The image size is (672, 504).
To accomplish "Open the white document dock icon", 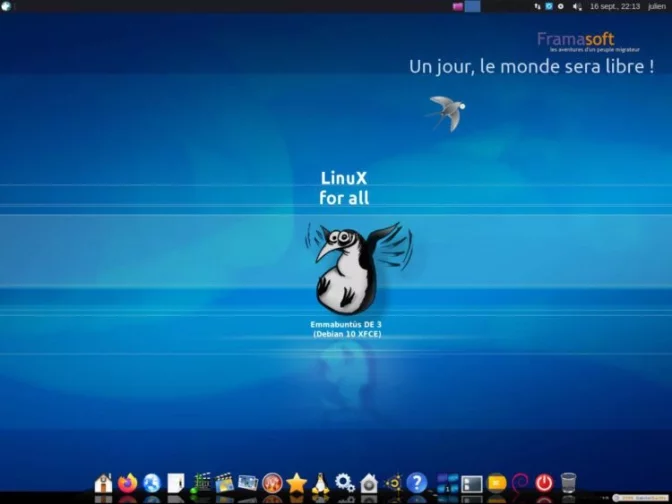I will pyautogui.click(x=176, y=484).
